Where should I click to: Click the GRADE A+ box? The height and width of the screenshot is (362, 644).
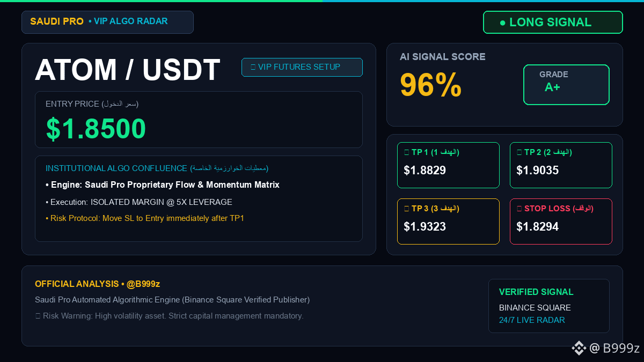tap(566, 85)
